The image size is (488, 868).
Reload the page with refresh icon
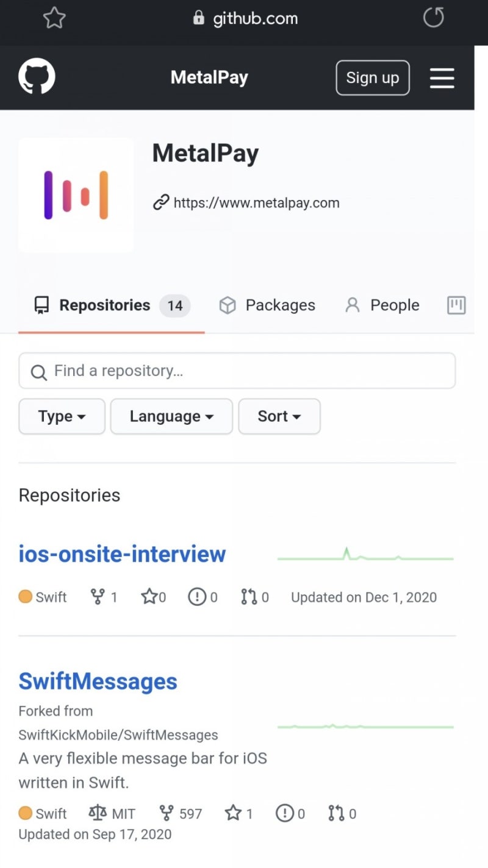click(434, 18)
